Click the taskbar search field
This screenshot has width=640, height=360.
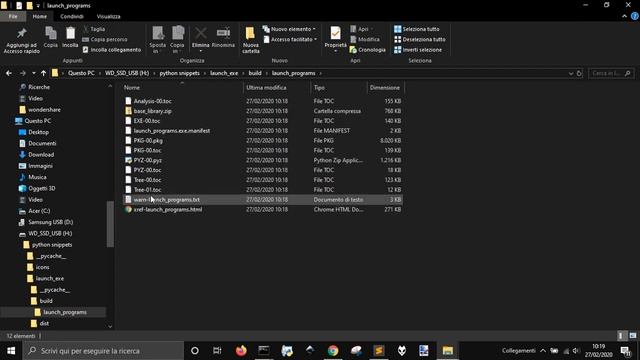(103, 351)
